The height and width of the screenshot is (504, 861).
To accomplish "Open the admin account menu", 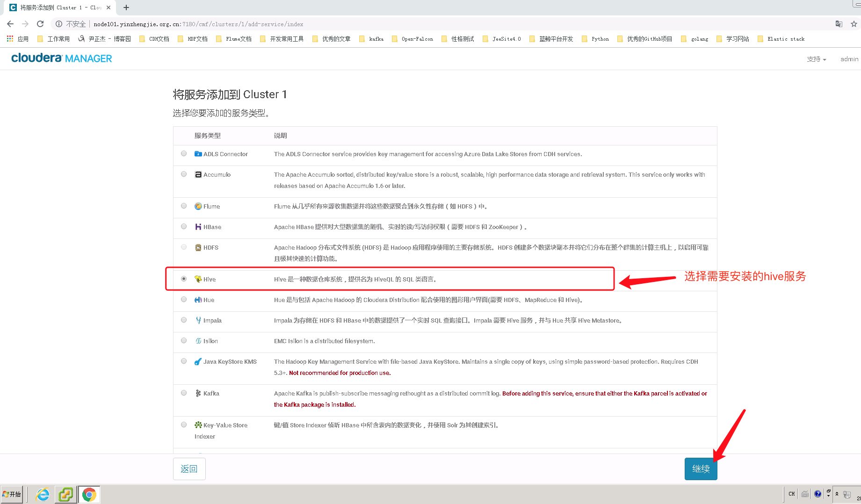I will tap(848, 59).
